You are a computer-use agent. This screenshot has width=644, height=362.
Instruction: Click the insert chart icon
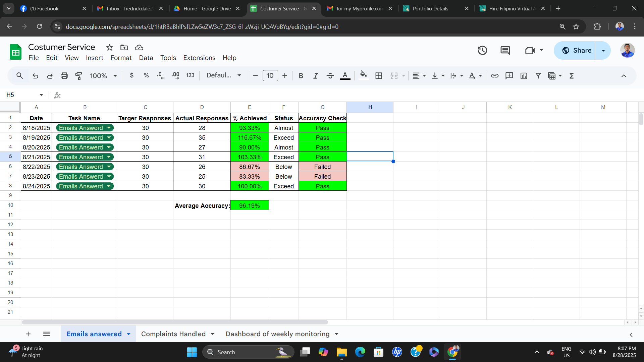pyautogui.click(x=524, y=76)
